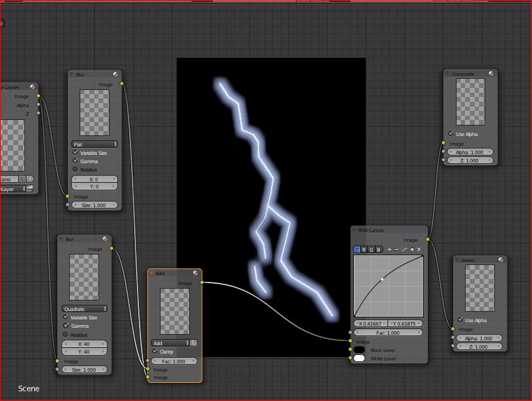Open the Add blend mode dropdown
532x401 pixels.
point(170,343)
